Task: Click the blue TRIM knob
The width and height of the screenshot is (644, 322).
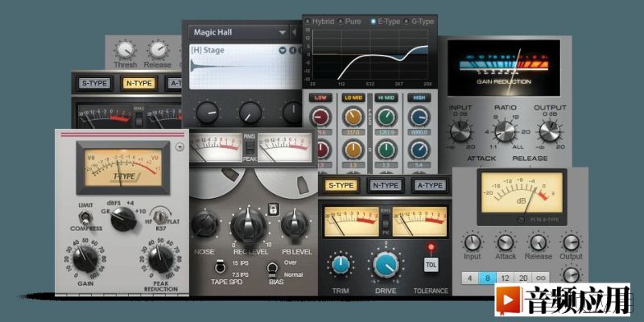Action: tap(341, 265)
